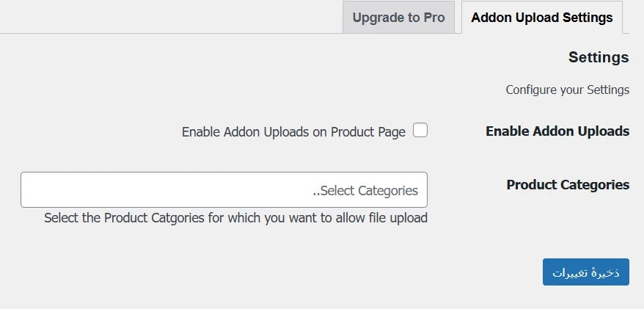Viewport: 644px width, 309px height.
Task: Open the Select Categories dropdown
Action: (224, 190)
